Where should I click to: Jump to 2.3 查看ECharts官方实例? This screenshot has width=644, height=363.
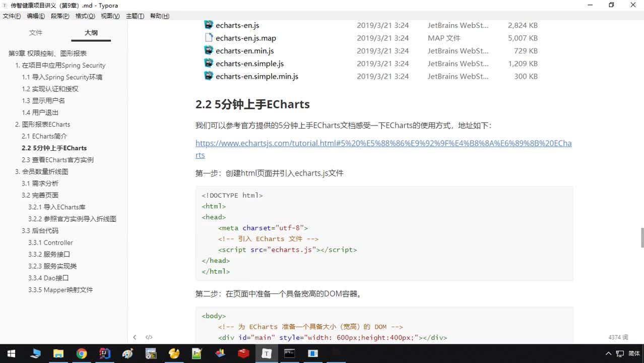(57, 160)
